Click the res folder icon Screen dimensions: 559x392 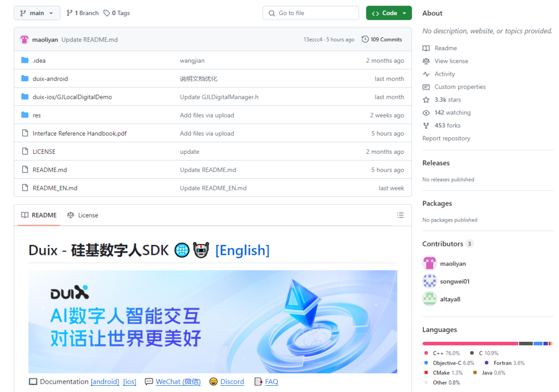coord(25,115)
